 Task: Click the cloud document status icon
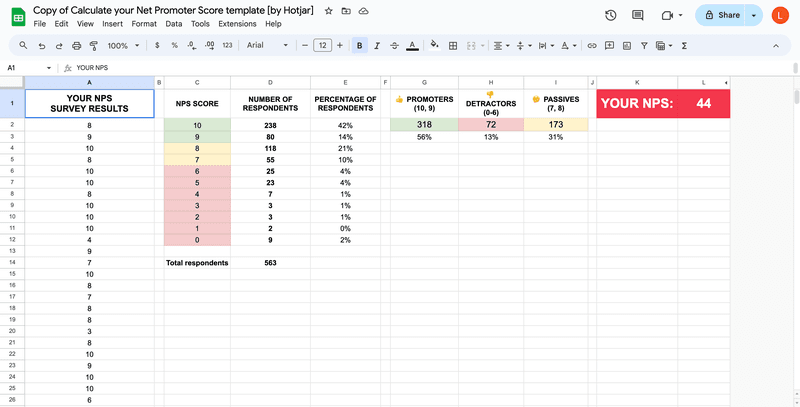click(363, 11)
